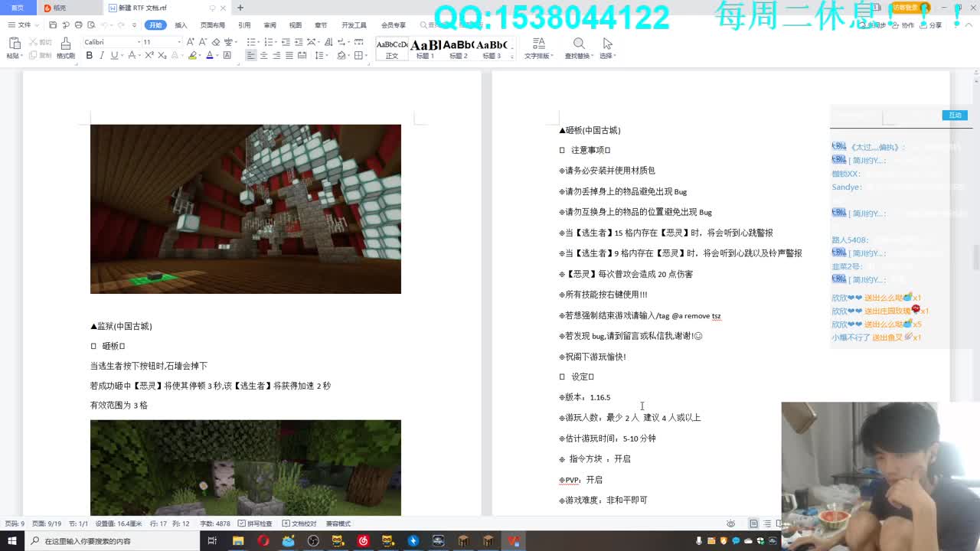
Task: Apply subscript formatting
Action: click(x=162, y=56)
